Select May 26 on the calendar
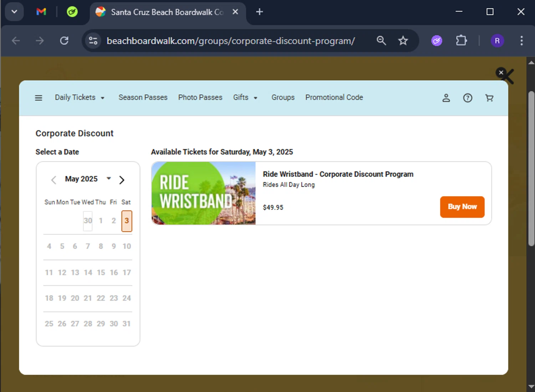 [62, 324]
